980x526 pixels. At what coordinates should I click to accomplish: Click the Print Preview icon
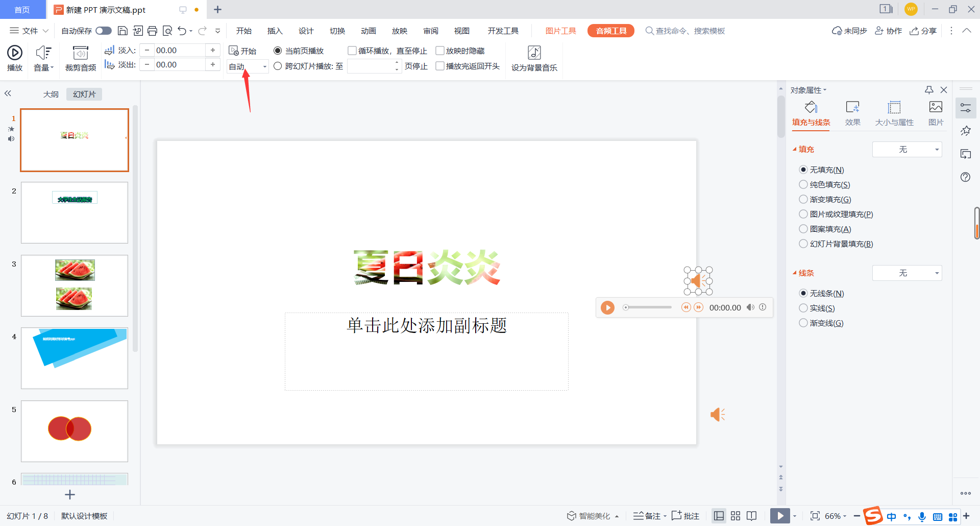(x=167, y=31)
